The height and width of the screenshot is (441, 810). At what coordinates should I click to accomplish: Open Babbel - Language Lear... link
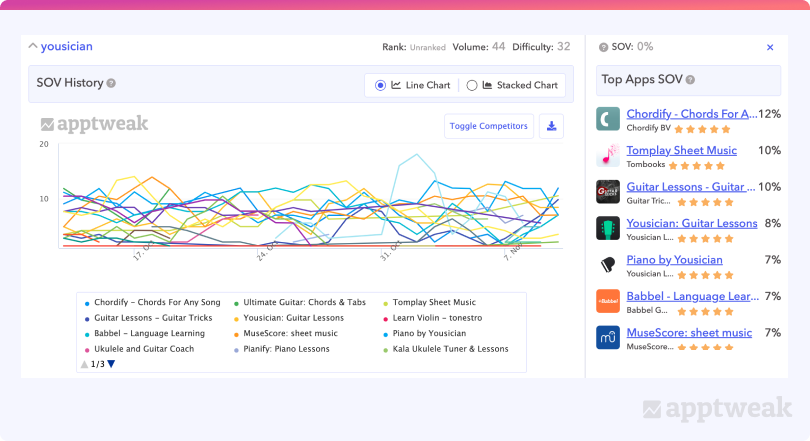coord(693,296)
